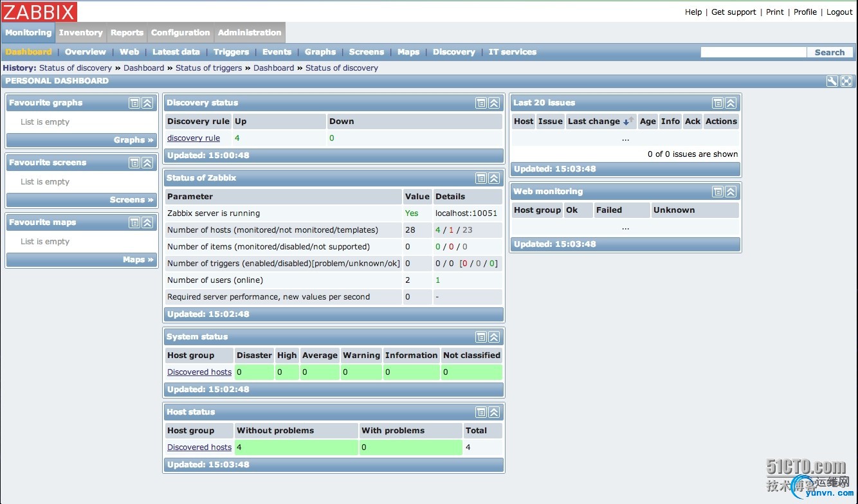Open dashboard configuration wrench icon
This screenshot has height=504, width=858.
832,81
